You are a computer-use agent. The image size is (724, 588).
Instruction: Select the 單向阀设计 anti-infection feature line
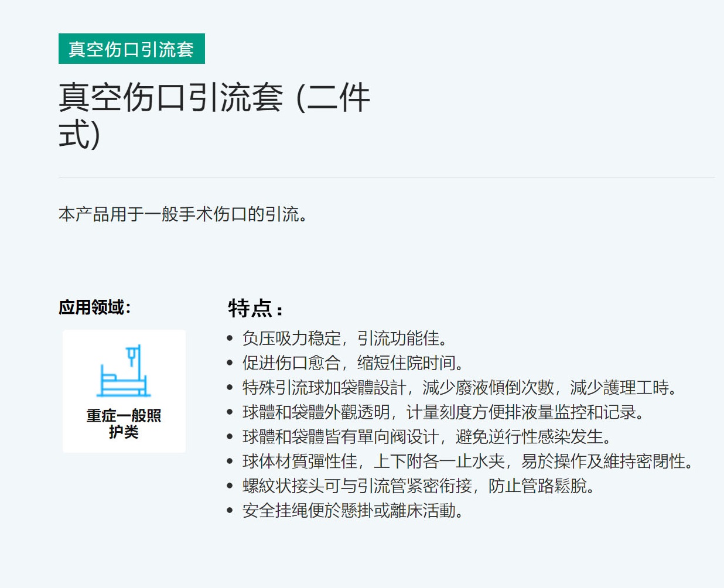[x=428, y=437]
